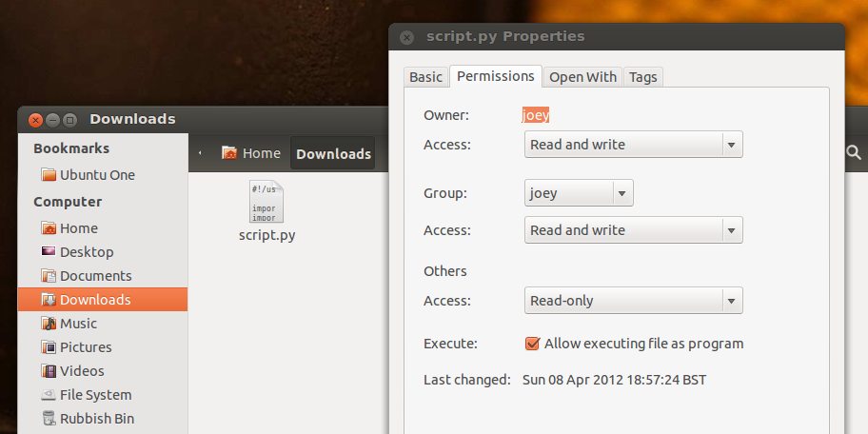Click the Rubbish Bin icon in sidebar
This screenshot has height=434, width=868.
point(49,419)
